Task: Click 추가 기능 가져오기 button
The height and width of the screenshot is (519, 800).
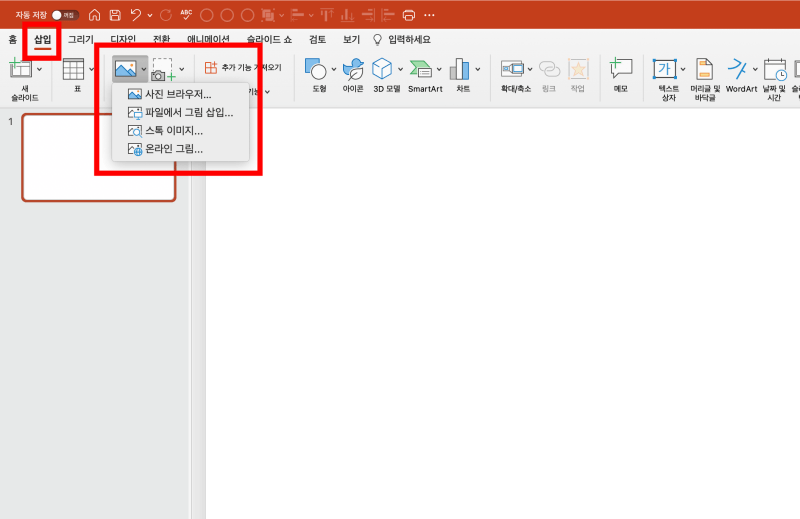Action: click(243, 67)
